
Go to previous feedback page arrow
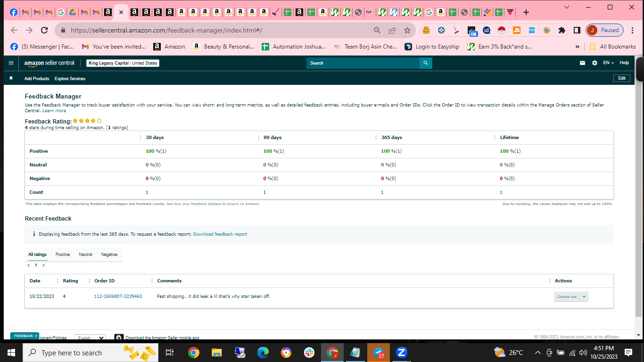pos(29,265)
